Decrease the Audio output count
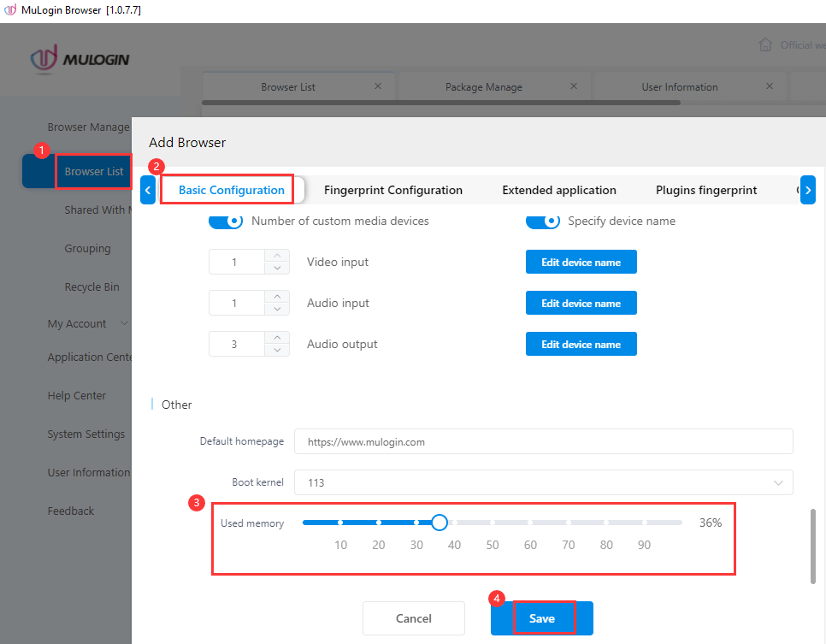 coord(277,350)
